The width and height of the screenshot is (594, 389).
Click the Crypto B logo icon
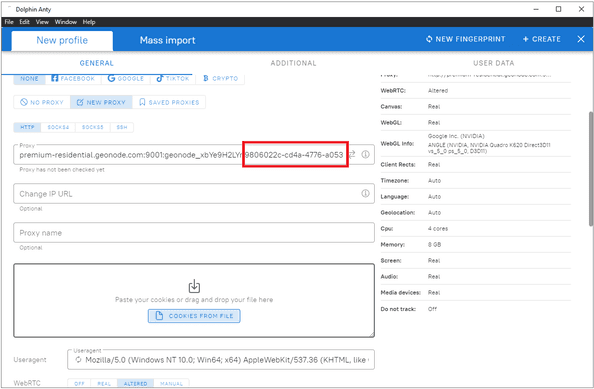(206, 78)
